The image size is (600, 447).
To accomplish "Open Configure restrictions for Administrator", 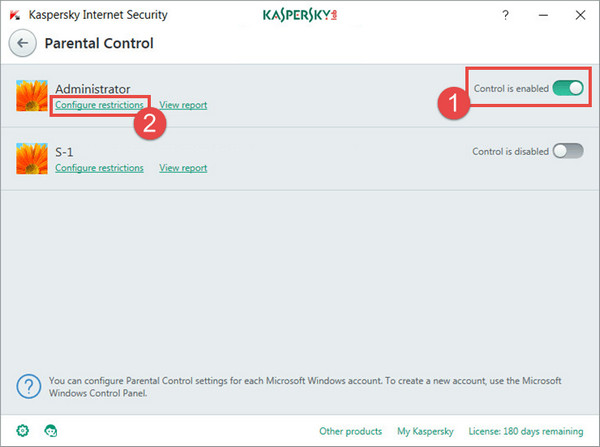I will 99,105.
